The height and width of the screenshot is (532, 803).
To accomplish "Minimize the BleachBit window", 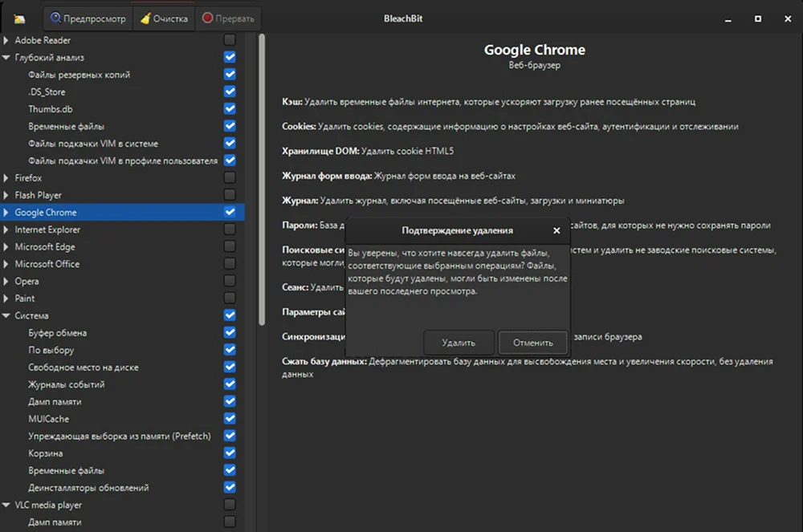I will (x=726, y=18).
